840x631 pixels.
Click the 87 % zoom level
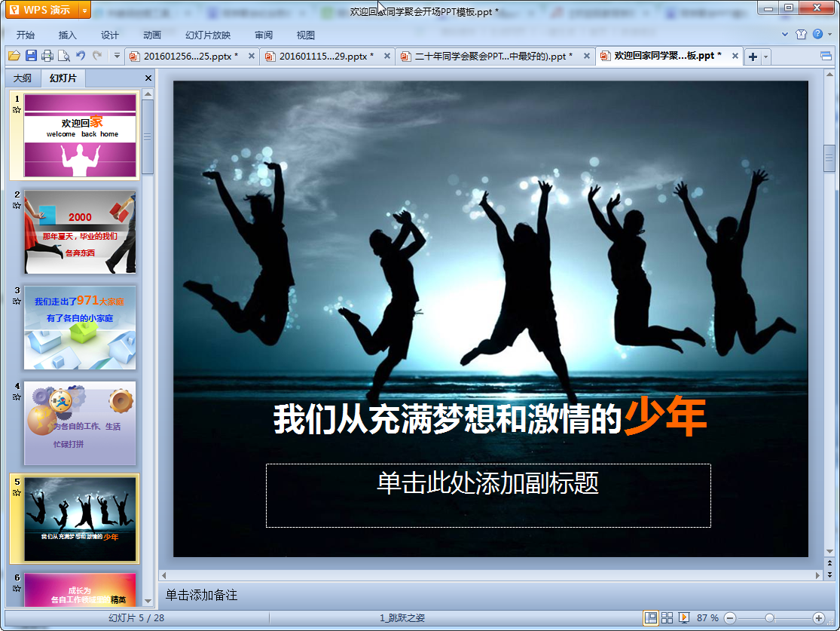point(707,617)
